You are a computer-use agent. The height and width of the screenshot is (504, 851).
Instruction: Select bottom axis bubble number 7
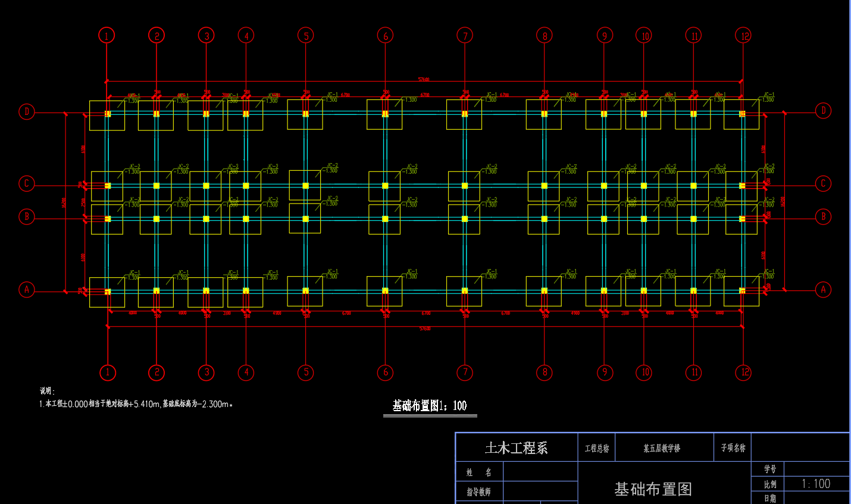tap(465, 372)
